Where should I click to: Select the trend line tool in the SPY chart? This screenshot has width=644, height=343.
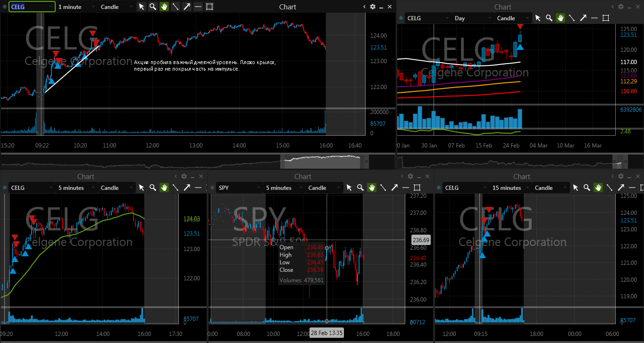click(383, 188)
